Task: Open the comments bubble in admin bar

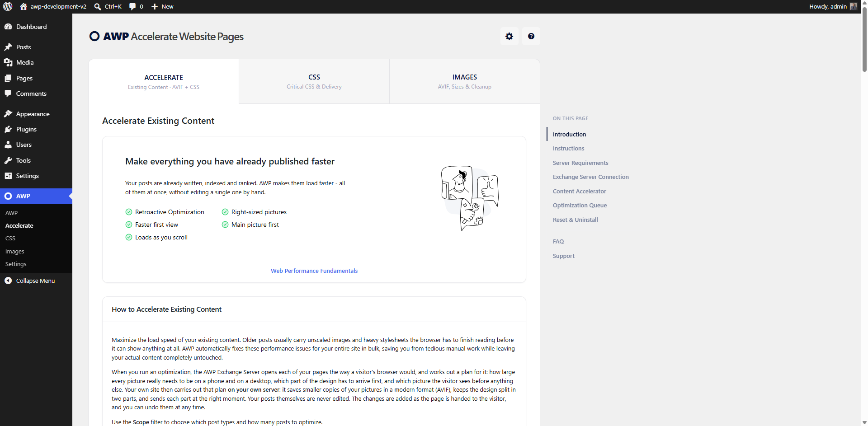Action: click(x=132, y=6)
